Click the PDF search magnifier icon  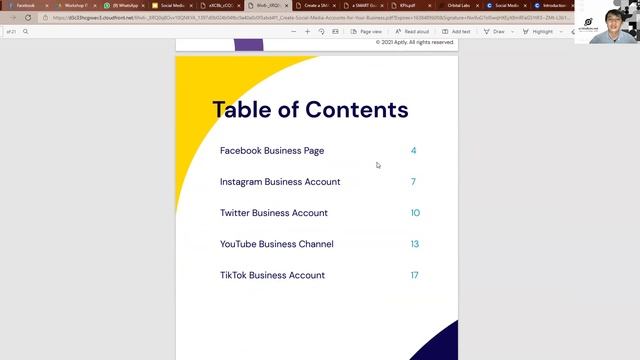26,31
